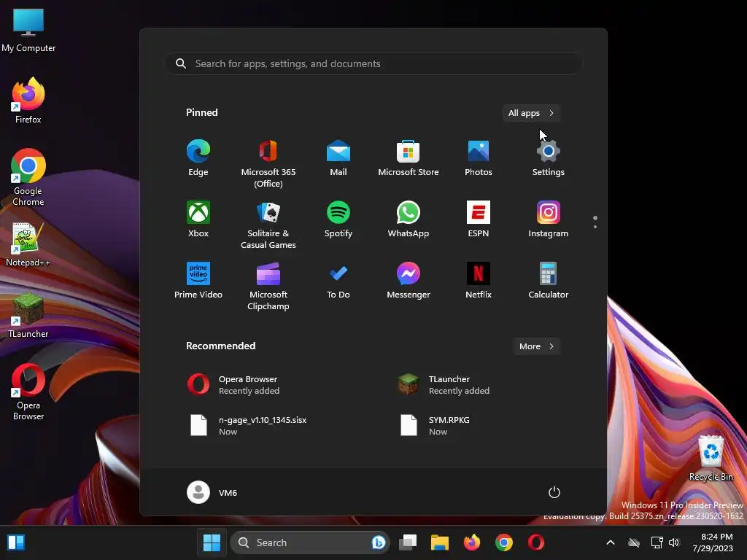
Task: Open Prime Video
Action: tap(198, 281)
